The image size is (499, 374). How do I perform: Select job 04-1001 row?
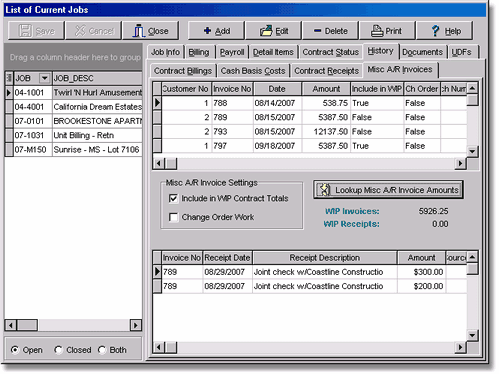pyautogui.click(x=74, y=93)
